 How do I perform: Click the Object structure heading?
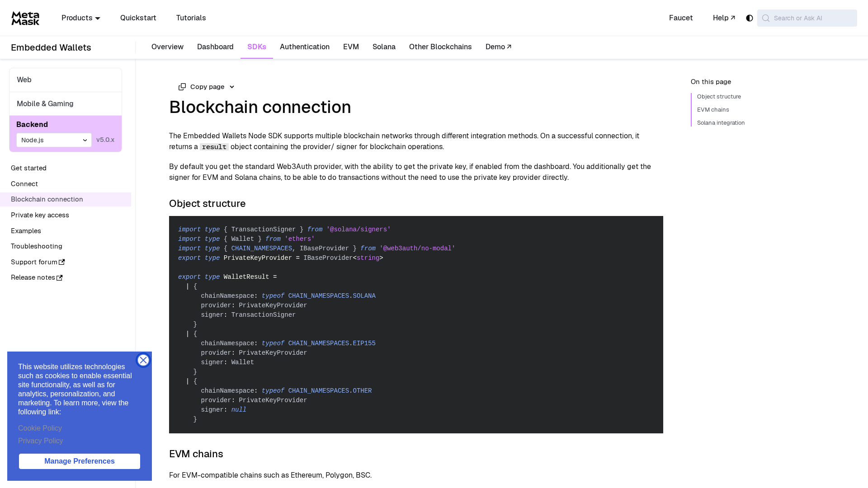(x=208, y=204)
